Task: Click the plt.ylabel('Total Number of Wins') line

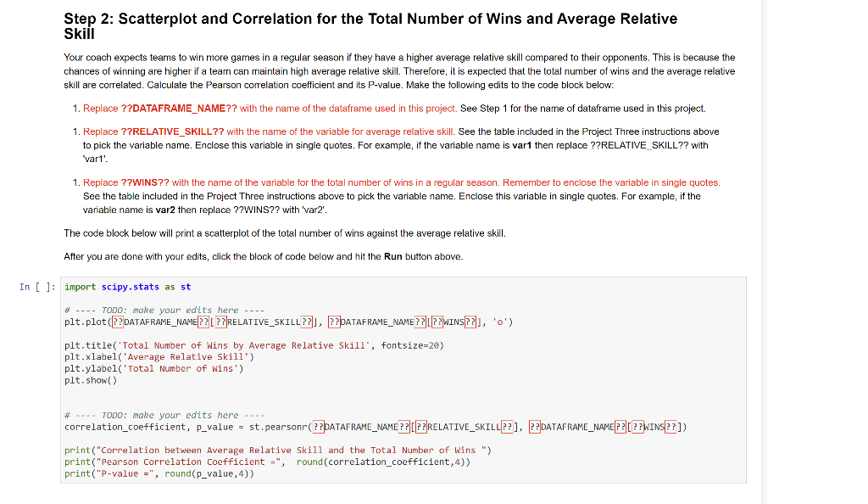Action: click(x=154, y=369)
